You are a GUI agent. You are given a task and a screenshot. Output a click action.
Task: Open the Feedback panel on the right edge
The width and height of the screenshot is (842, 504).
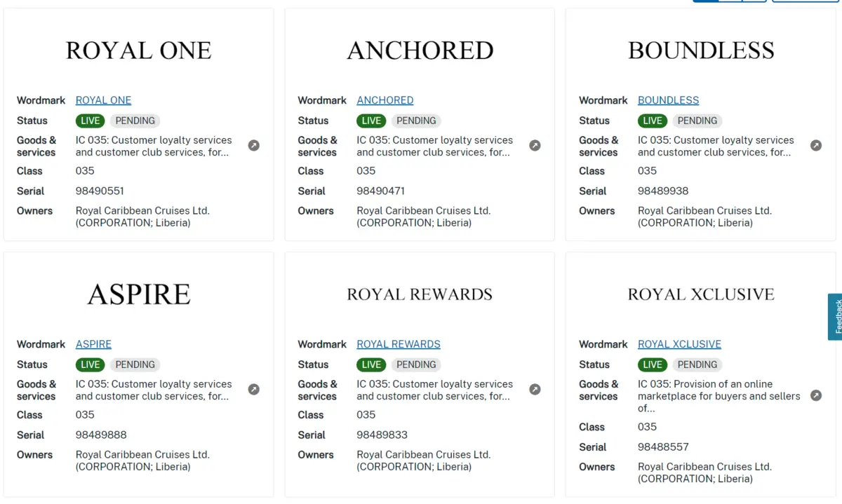836,317
